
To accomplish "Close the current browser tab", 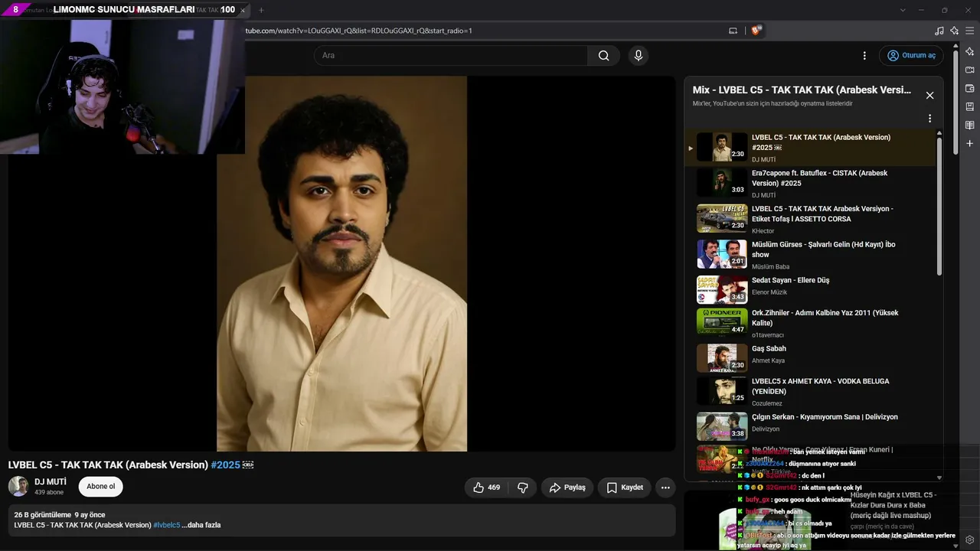I will [x=243, y=10].
